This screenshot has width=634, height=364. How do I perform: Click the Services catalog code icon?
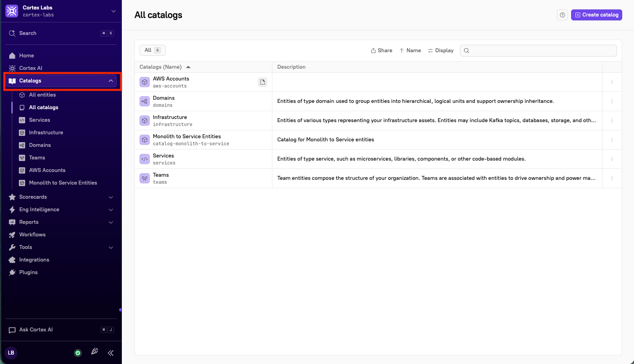pyautogui.click(x=145, y=159)
